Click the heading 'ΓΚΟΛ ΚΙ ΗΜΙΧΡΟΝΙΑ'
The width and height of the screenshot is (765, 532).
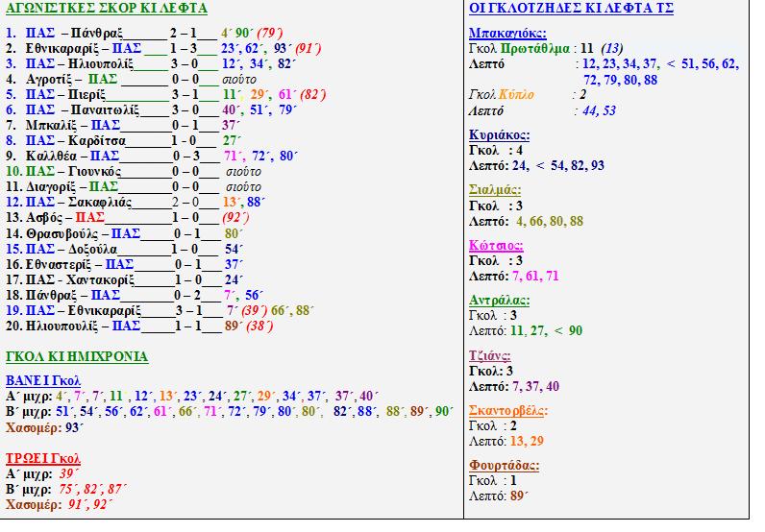click(77, 357)
